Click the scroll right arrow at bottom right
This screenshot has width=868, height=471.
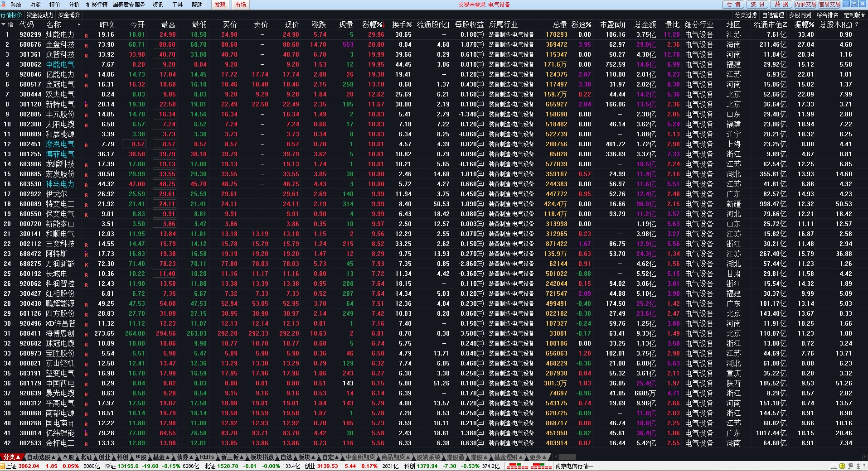point(865,457)
